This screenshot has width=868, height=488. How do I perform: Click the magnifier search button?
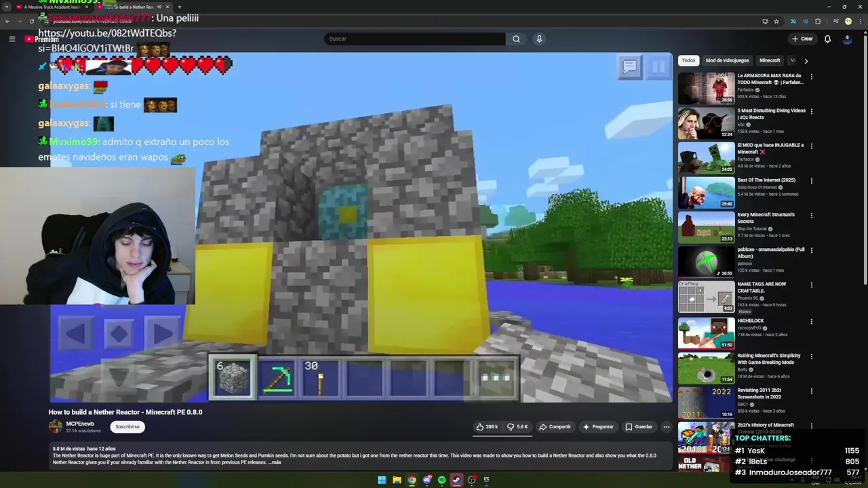(516, 39)
